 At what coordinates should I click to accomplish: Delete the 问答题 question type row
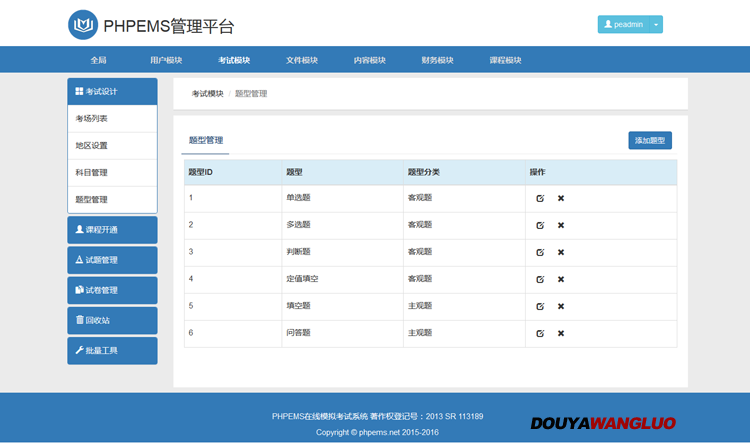click(x=561, y=333)
